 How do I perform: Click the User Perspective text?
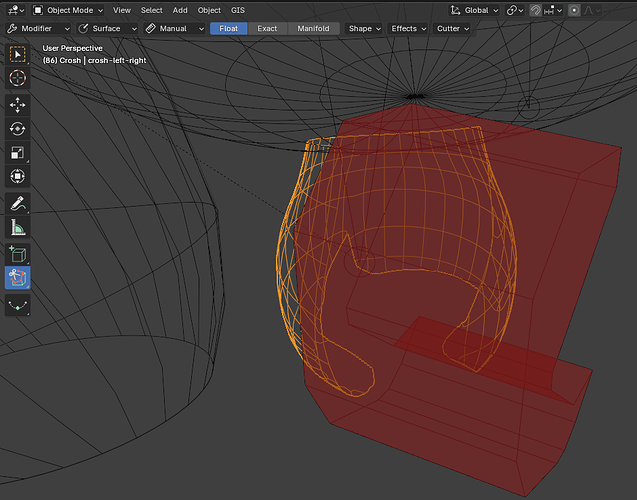(x=72, y=48)
